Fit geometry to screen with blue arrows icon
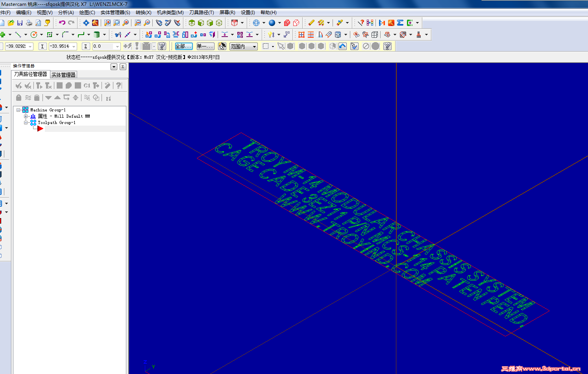Screen dimensions: 588x374 86,23
